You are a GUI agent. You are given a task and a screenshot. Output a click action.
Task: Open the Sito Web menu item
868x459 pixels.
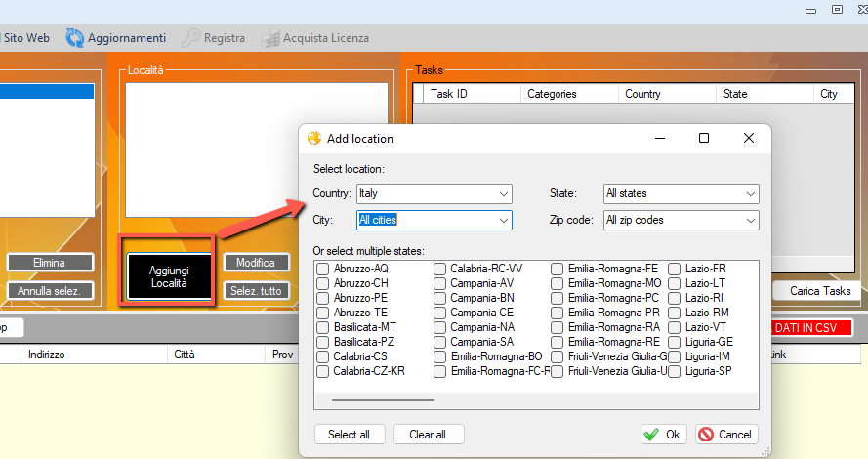[26, 38]
